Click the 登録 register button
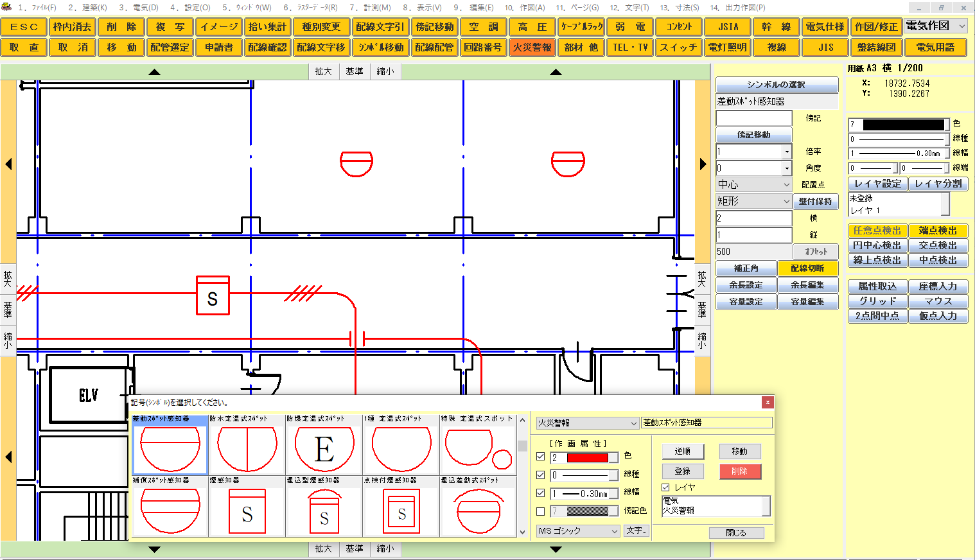Image resolution: width=975 pixels, height=560 pixels. [683, 471]
